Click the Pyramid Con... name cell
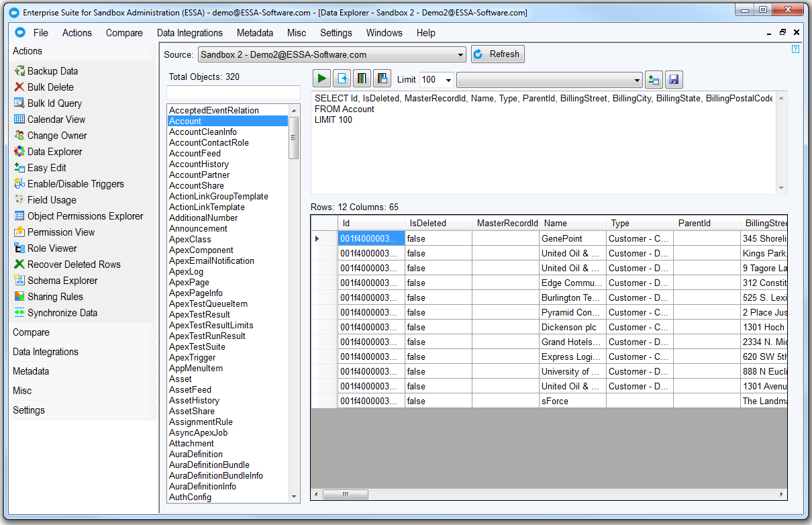 pyautogui.click(x=572, y=312)
